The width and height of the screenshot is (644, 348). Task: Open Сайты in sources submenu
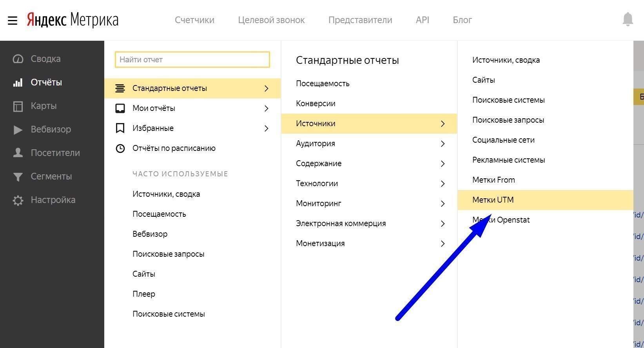click(x=484, y=80)
